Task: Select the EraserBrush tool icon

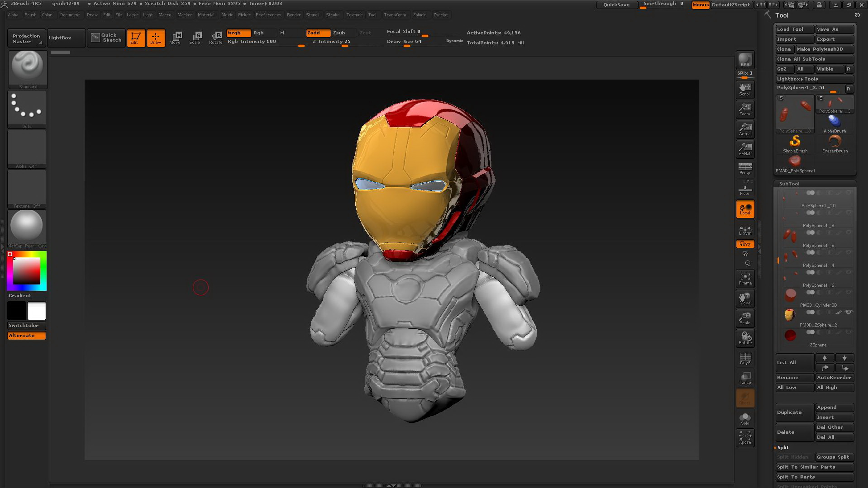Action: point(835,144)
